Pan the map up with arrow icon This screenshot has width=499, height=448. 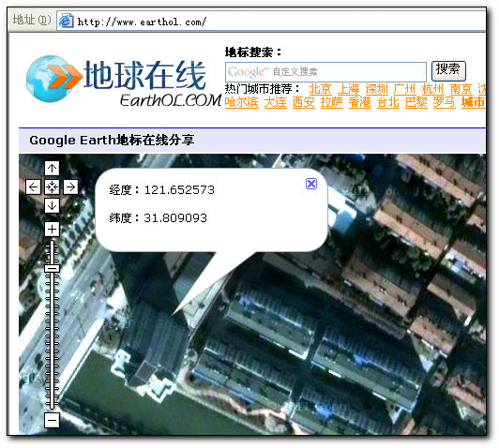coord(52,168)
